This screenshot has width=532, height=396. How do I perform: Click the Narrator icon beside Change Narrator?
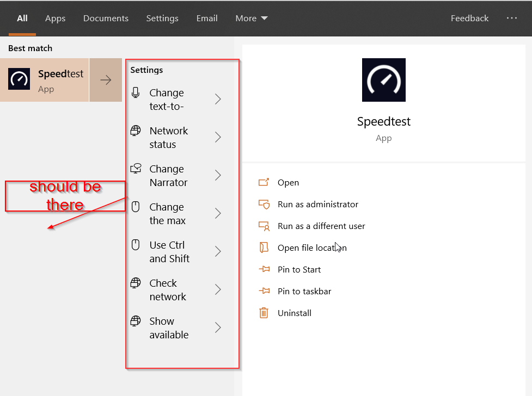136,169
